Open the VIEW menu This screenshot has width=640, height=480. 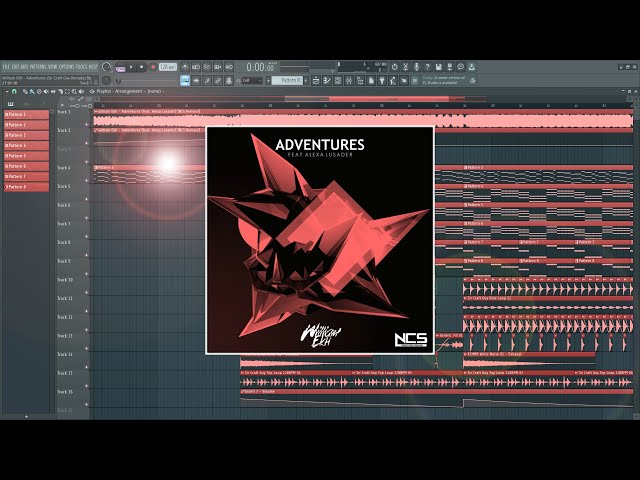[53, 67]
